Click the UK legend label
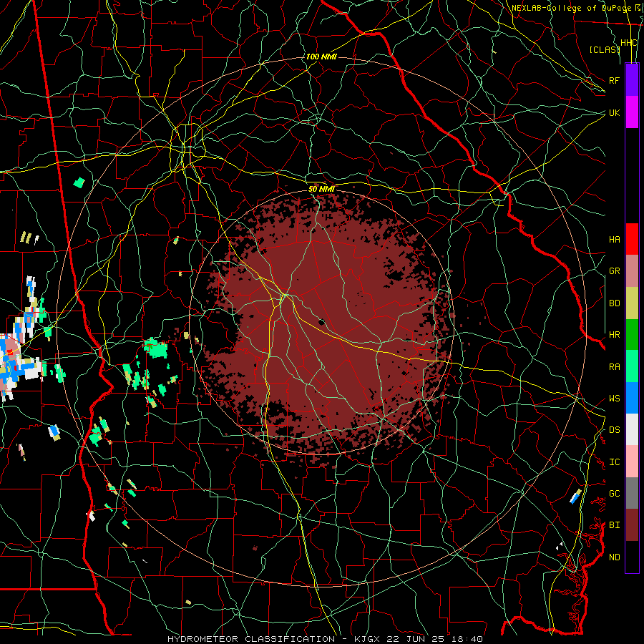644x644 pixels. 614,112
